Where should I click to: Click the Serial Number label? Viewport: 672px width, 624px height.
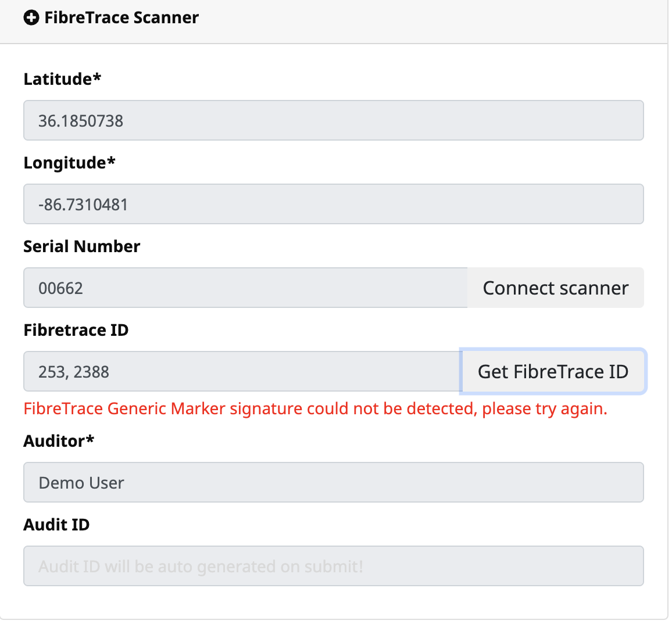click(x=81, y=246)
